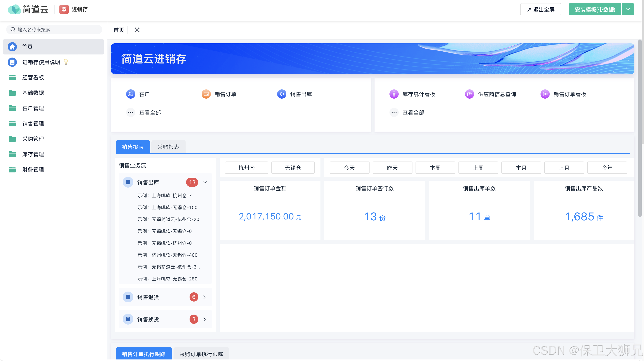Toggle the 无锡仓 warehouse filter
This screenshot has height=361, width=644.
coord(293,168)
